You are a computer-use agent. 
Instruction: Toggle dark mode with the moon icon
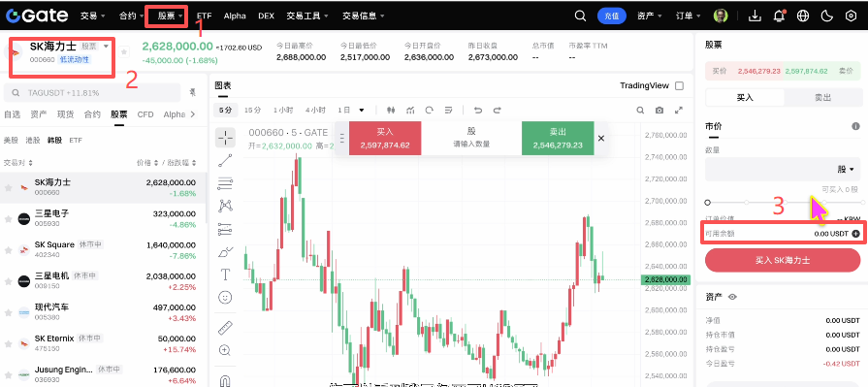tap(827, 16)
